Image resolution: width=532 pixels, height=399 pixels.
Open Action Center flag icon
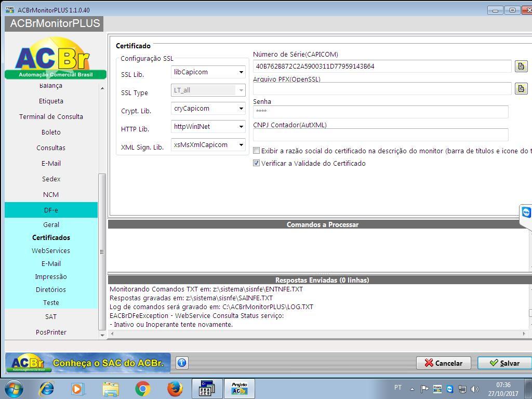tap(424, 389)
